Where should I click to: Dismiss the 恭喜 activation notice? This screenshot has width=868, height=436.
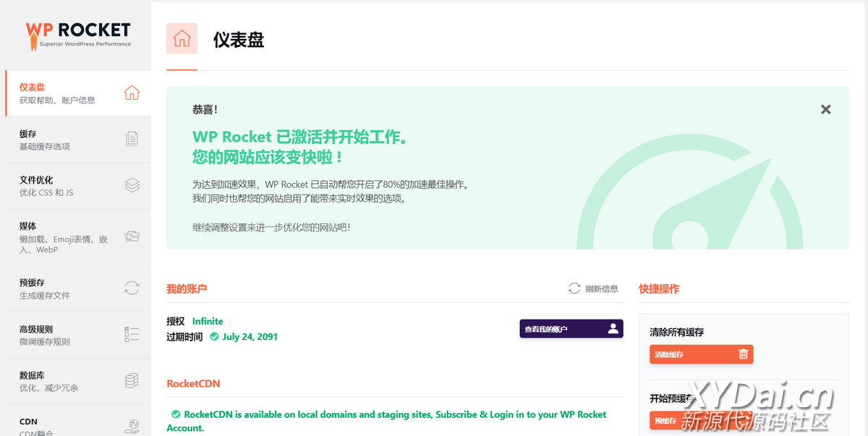click(x=825, y=110)
